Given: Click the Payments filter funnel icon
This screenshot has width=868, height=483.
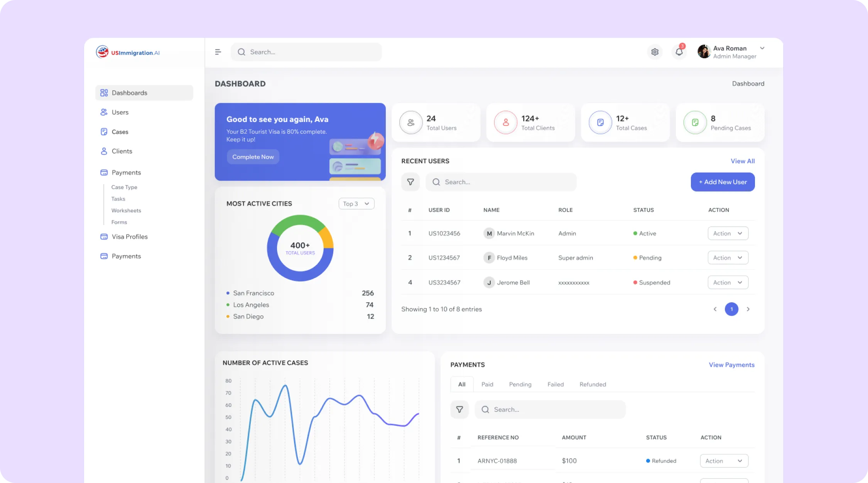Looking at the screenshot, I should pyautogui.click(x=459, y=409).
